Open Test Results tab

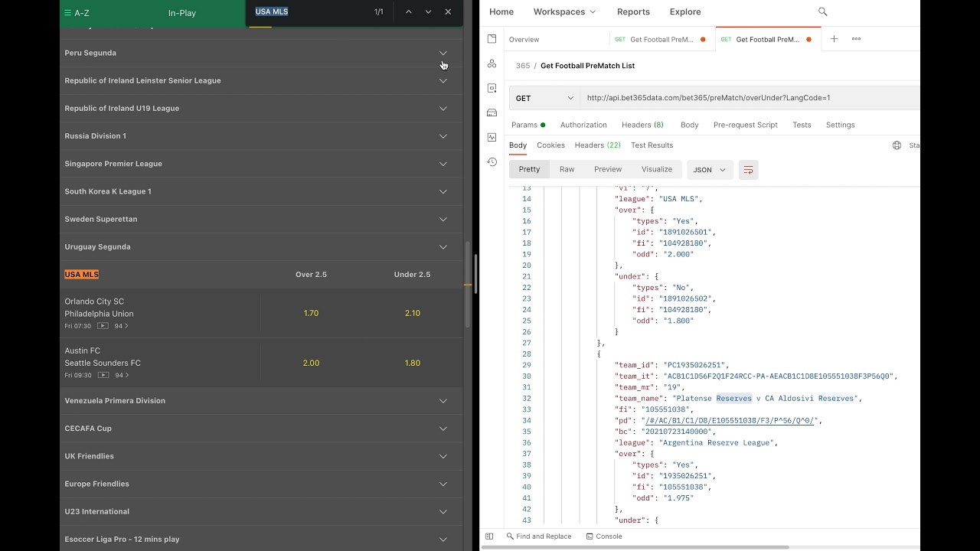[x=652, y=145]
